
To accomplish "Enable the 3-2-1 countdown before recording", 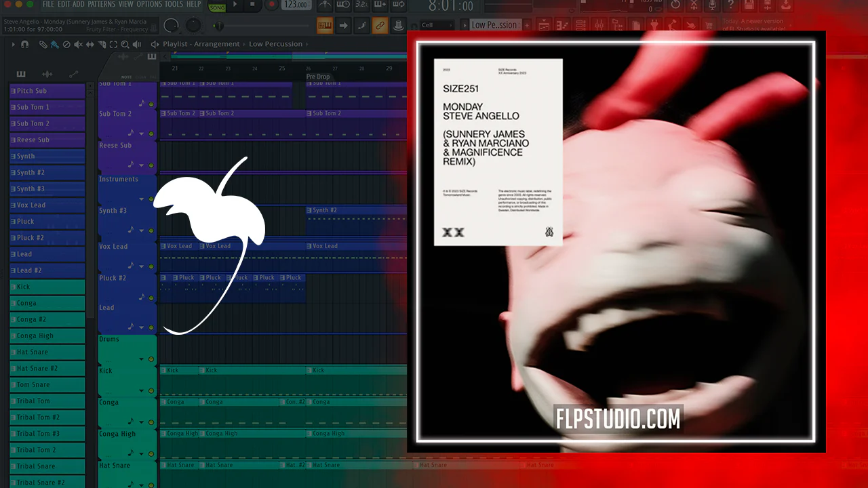I will (361, 5).
